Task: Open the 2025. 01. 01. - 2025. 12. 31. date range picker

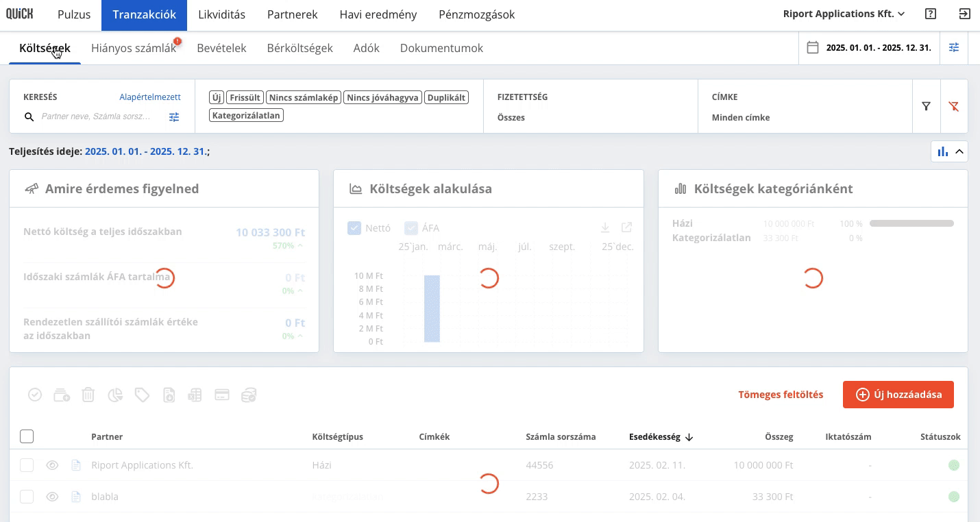Action: (879, 48)
